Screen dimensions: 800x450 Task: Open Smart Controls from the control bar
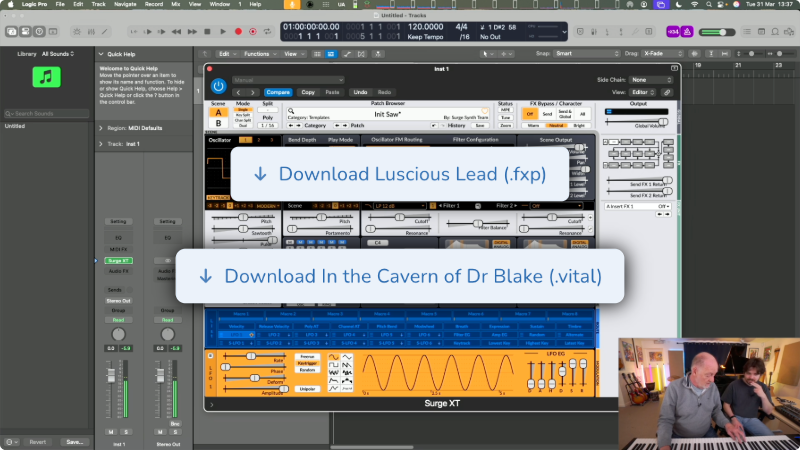[77, 32]
